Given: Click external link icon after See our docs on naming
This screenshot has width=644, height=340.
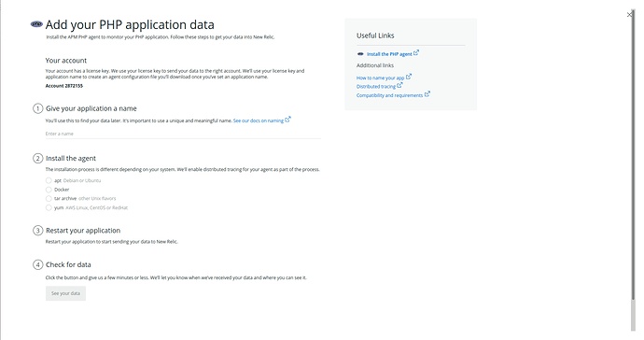Looking at the screenshot, I should point(287,120).
